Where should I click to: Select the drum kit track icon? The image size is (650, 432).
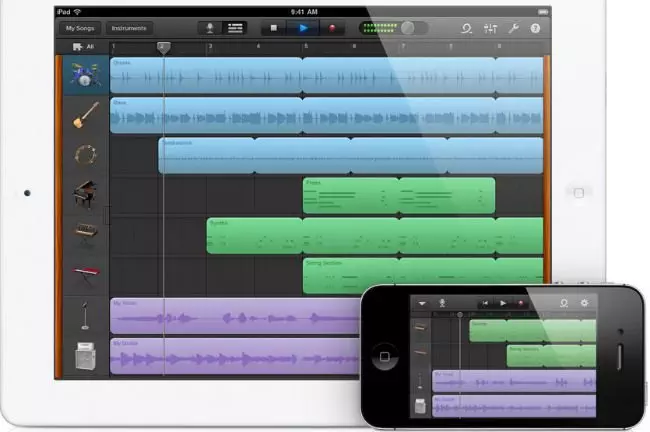coord(85,75)
